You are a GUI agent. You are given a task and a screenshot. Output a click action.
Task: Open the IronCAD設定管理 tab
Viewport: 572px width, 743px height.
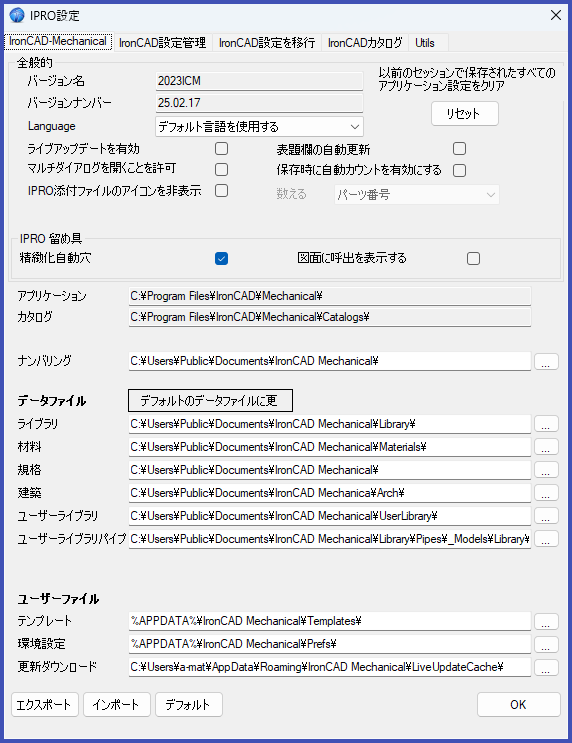point(163,43)
